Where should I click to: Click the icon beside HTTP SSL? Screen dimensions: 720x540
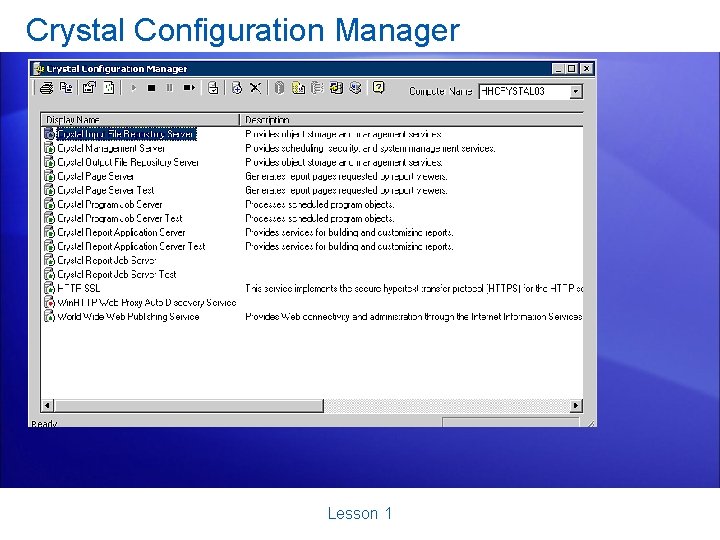[x=50, y=288]
